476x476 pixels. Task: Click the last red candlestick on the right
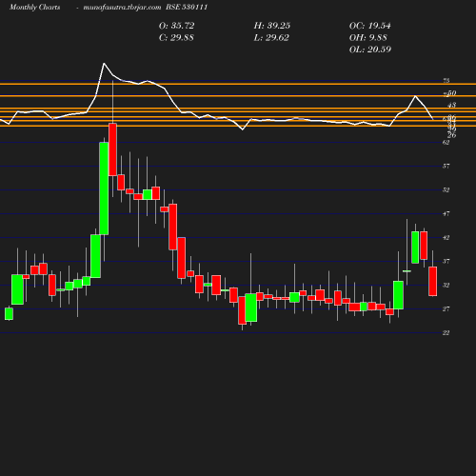[x=433, y=282]
